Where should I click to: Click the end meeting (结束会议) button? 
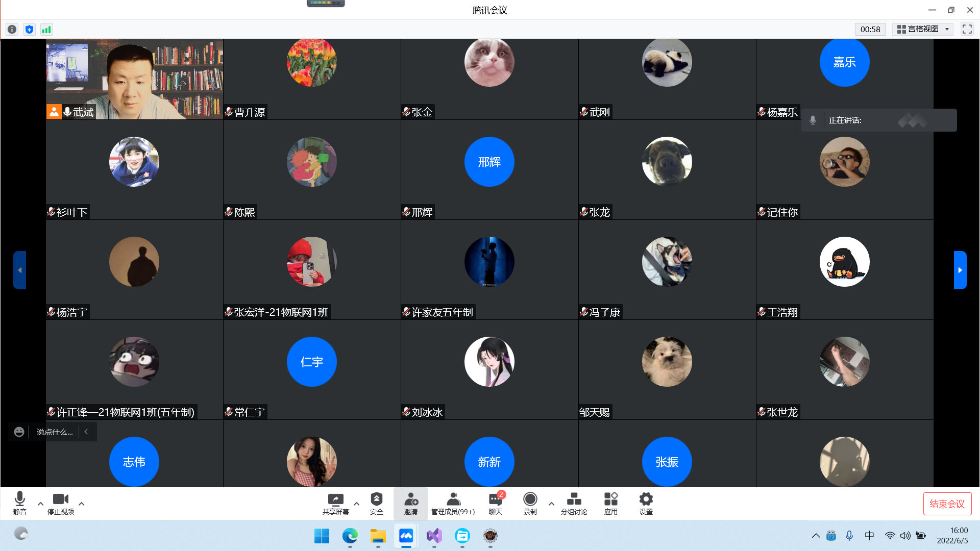947,504
